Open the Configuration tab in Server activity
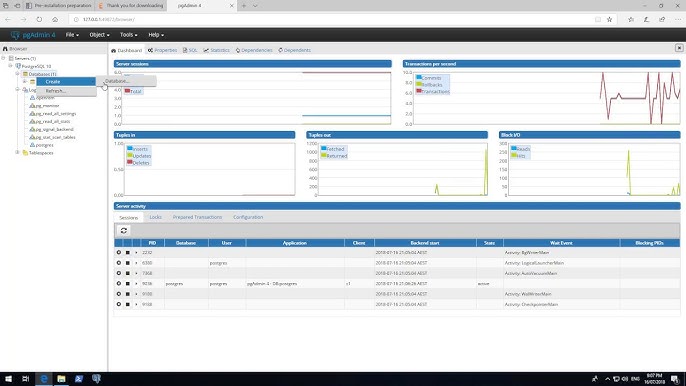 tap(248, 217)
